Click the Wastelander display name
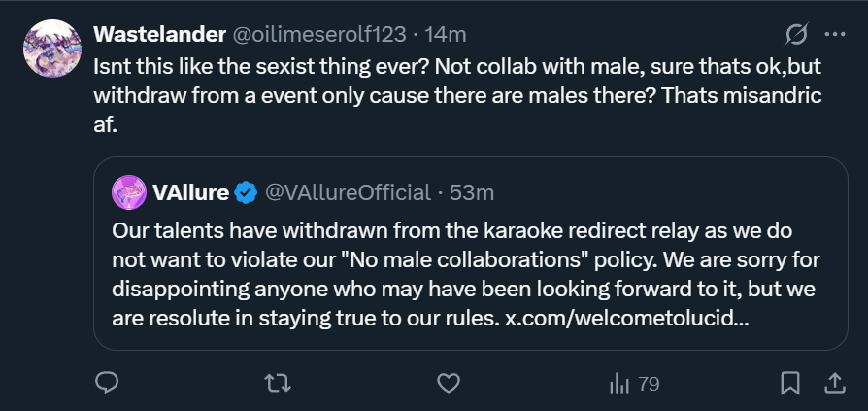Screen dimensions: 868x411 [x=159, y=34]
